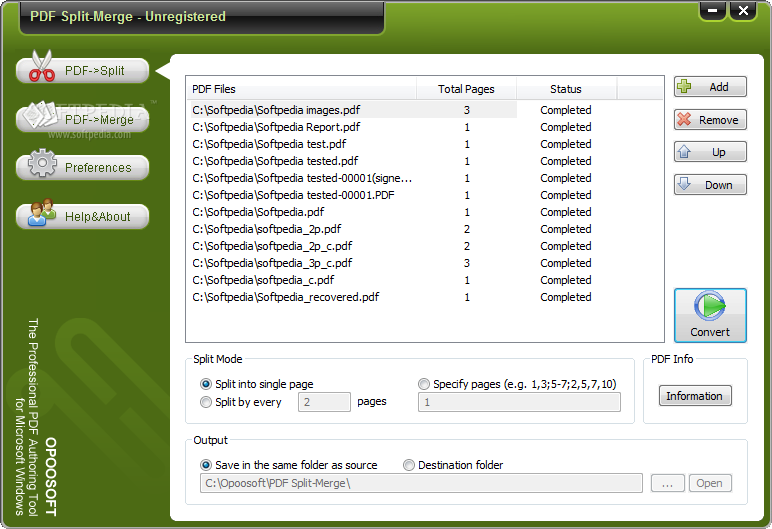The image size is (772, 529).
Task: Sort by the PDF Files column header
Action: click(x=301, y=89)
